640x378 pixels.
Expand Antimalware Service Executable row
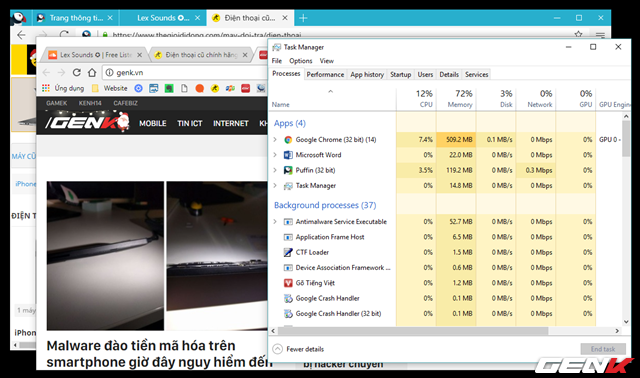(275, 222)
